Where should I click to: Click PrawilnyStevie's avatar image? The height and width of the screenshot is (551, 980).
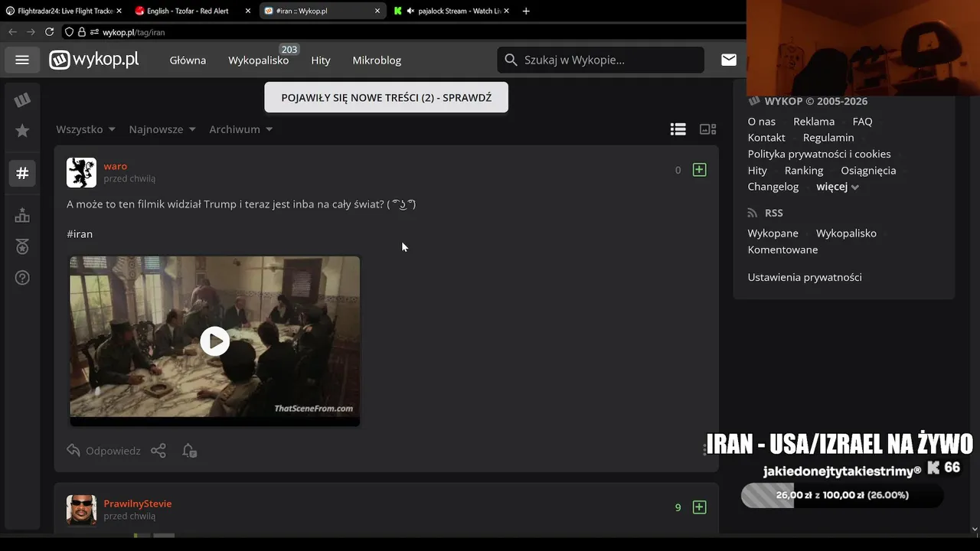pos(81,510)
